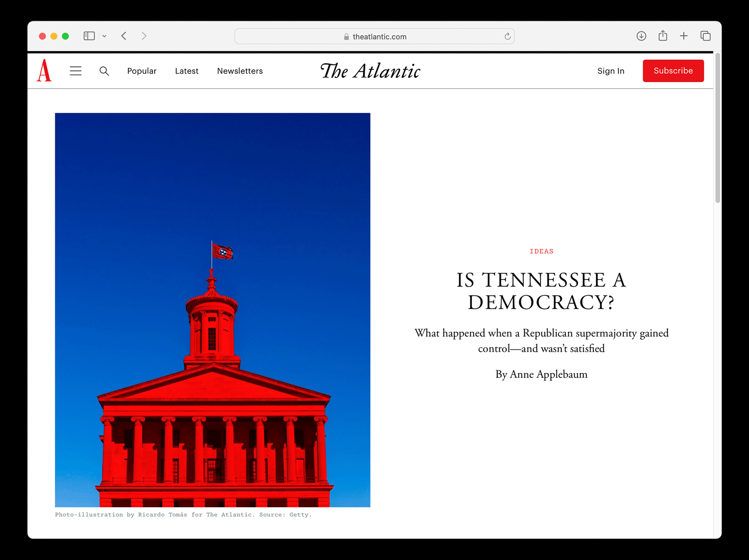This screenshot has height=560, width=749.
Task: Select the red Atlantic 'A' logo
Action: coord(44,71)
